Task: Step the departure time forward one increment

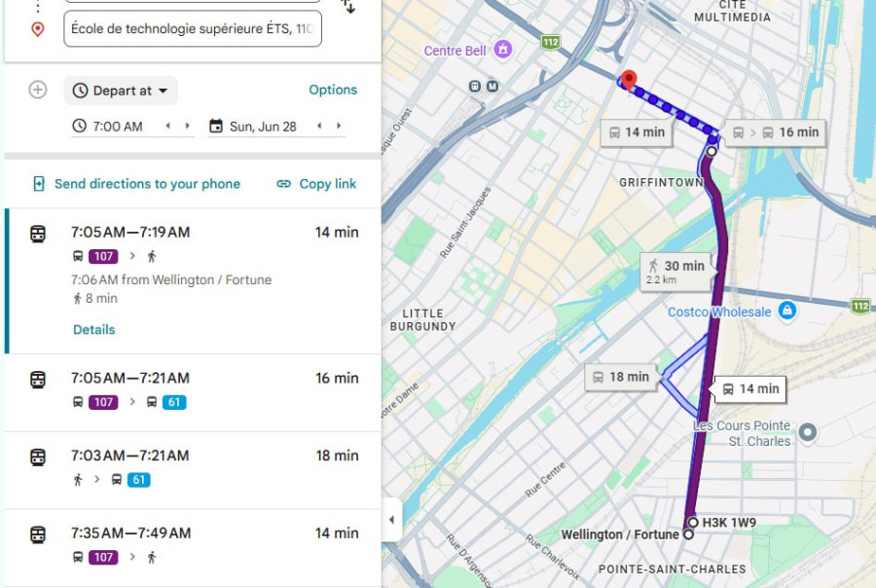Action: click(187, 126)
